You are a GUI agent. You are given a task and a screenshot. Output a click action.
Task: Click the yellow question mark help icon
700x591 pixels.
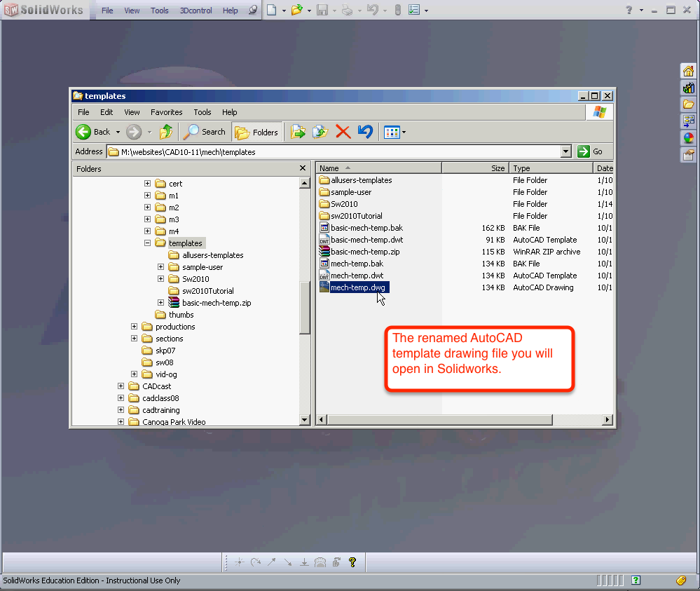coord(352,562)
